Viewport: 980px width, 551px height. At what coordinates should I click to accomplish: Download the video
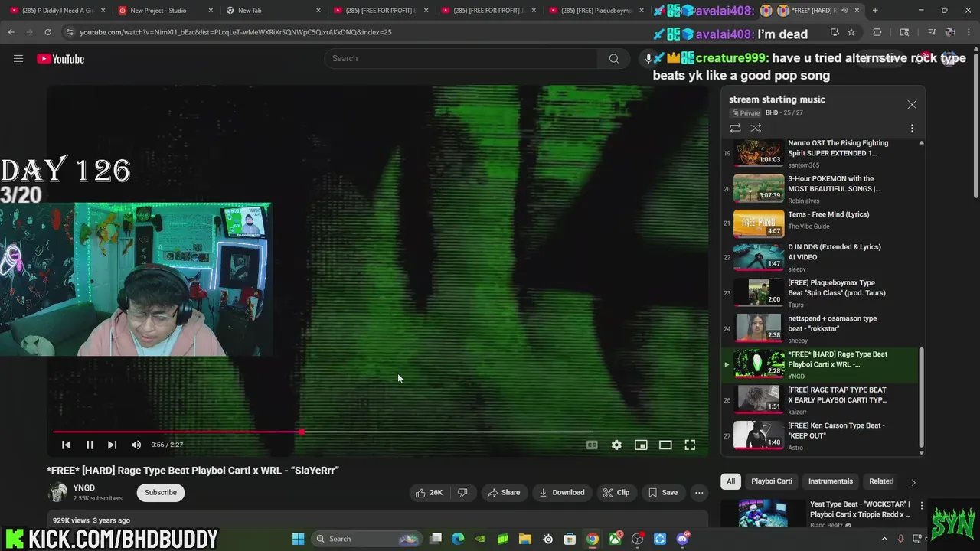561,493
